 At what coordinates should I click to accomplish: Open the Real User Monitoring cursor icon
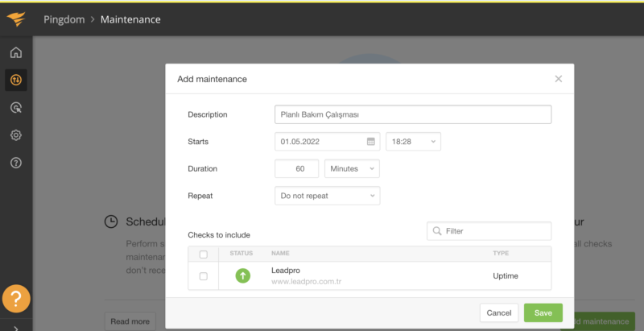point(16,108)
